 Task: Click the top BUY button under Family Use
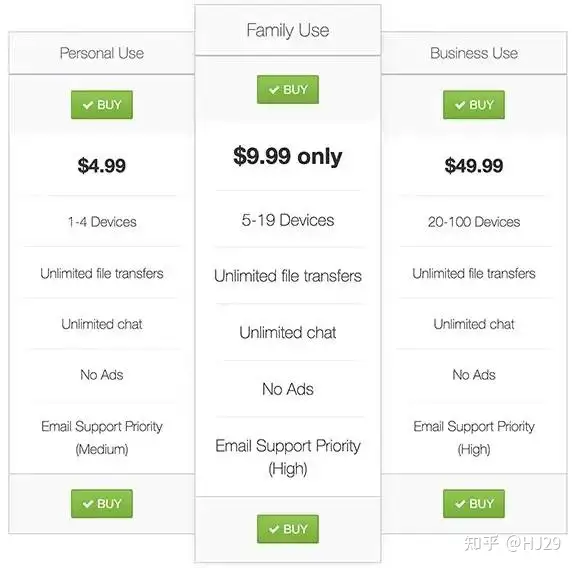pos(288,89)
